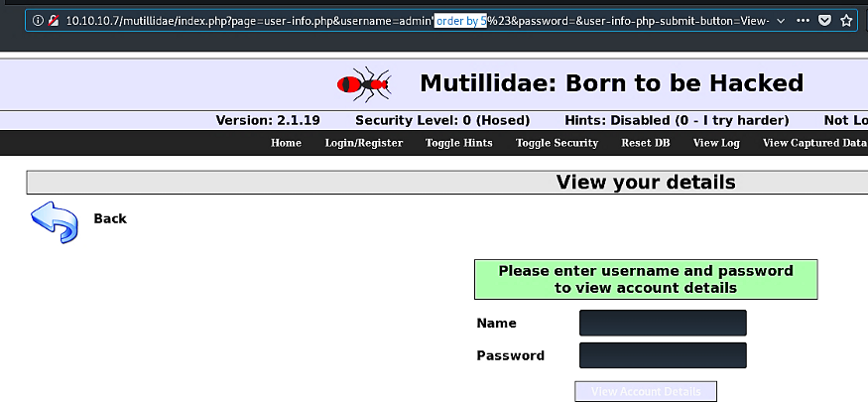Click the Password field label
Viewport: 868px width, 404px height.
click(x=511, y=355)
